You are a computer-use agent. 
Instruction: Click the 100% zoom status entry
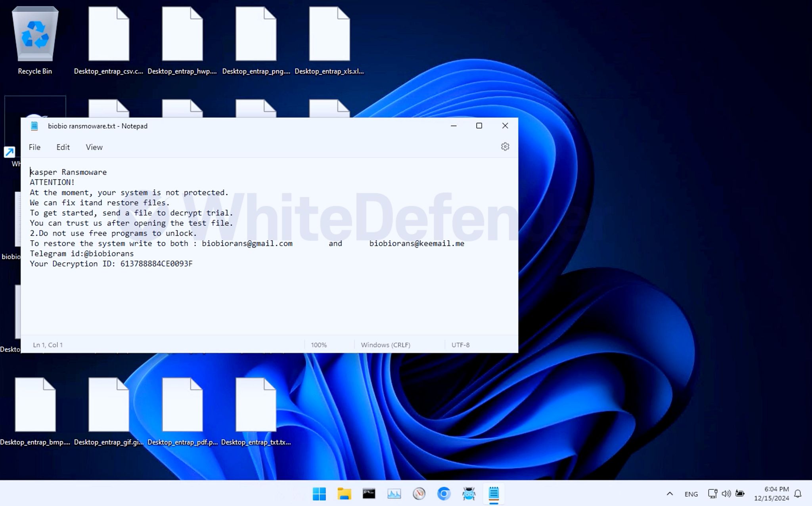click(x=319, y=345)
